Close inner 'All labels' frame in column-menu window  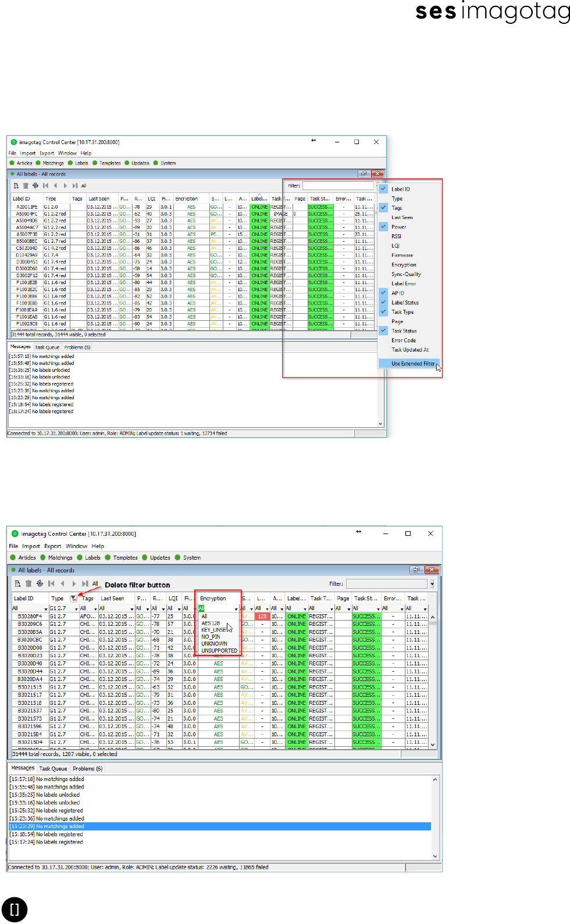click(377, 174)
